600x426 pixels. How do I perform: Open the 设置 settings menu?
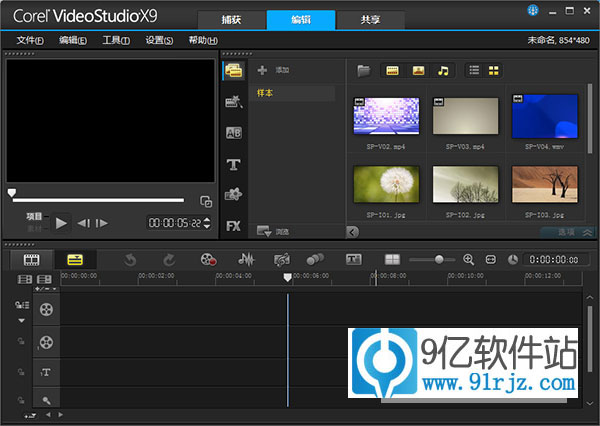(159, 40)
